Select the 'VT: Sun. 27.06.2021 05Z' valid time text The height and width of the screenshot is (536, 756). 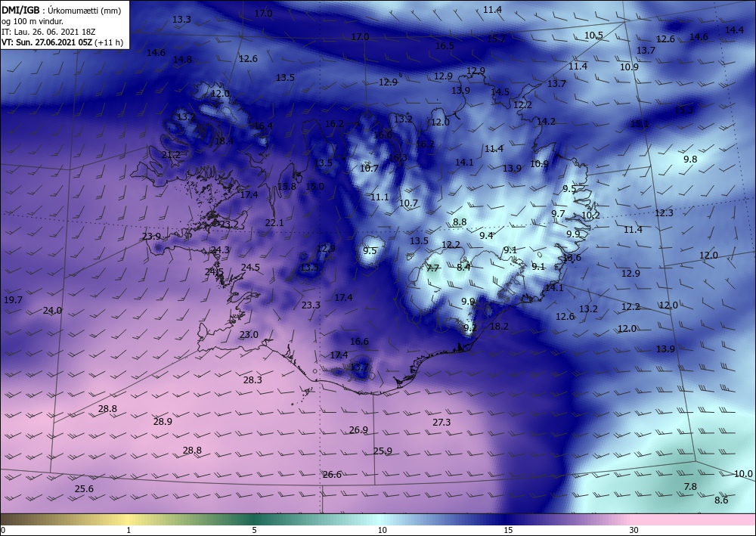coord(46,42)
